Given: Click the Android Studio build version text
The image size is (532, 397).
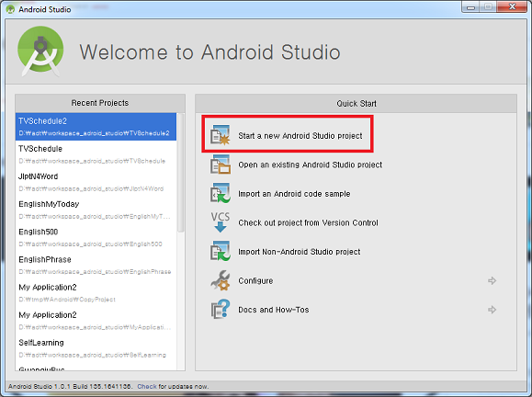Looking at the screenshot, I should (x=70, y=386).
